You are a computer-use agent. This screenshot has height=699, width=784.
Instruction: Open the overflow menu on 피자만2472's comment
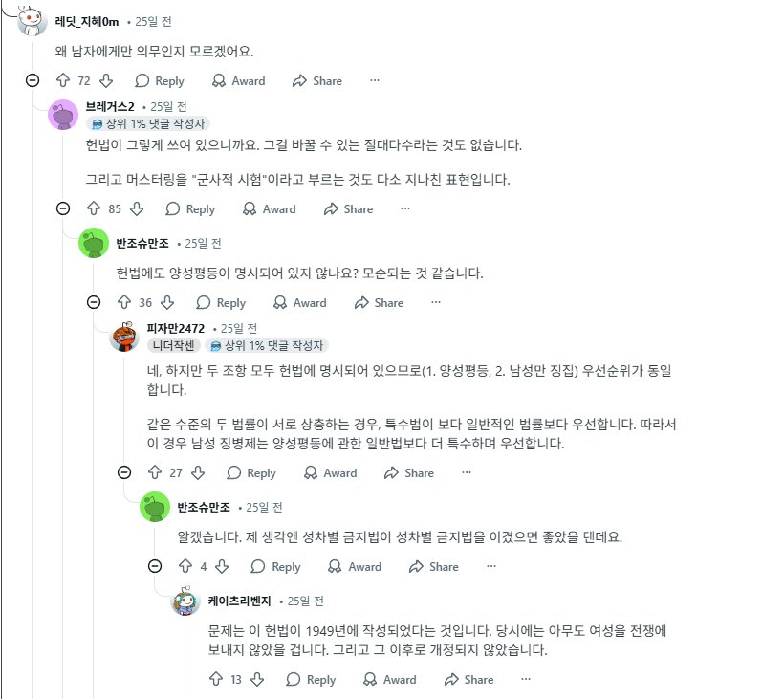click(466, 473)
